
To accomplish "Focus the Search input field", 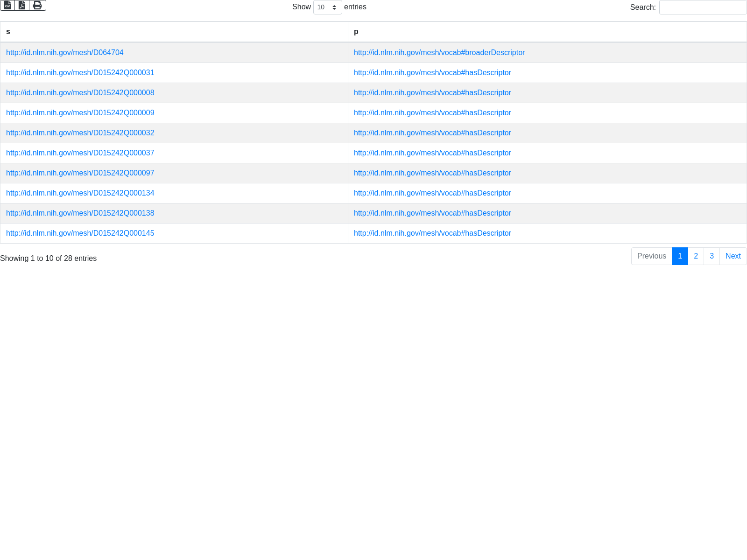I will [703, 7].
